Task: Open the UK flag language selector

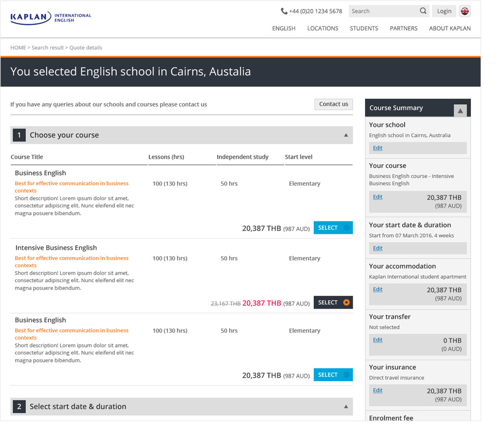Action: coord(465,11)
